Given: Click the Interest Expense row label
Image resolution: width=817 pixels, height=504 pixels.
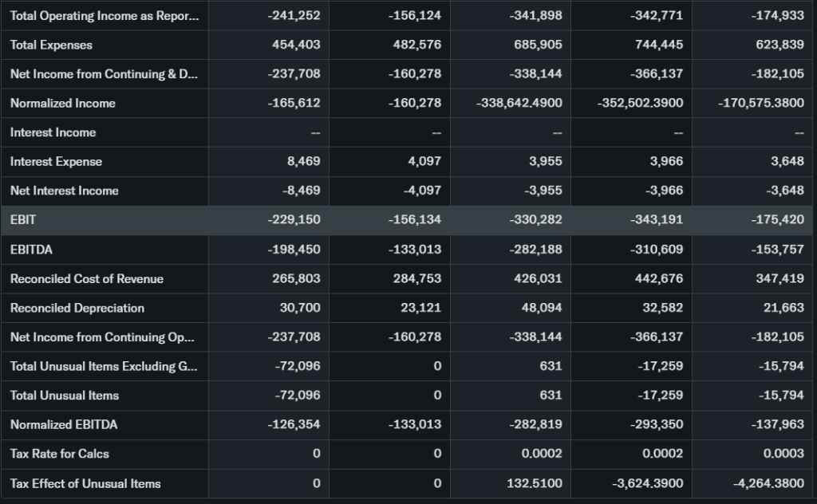Looking at the screenshot, I should click(56, 161).
